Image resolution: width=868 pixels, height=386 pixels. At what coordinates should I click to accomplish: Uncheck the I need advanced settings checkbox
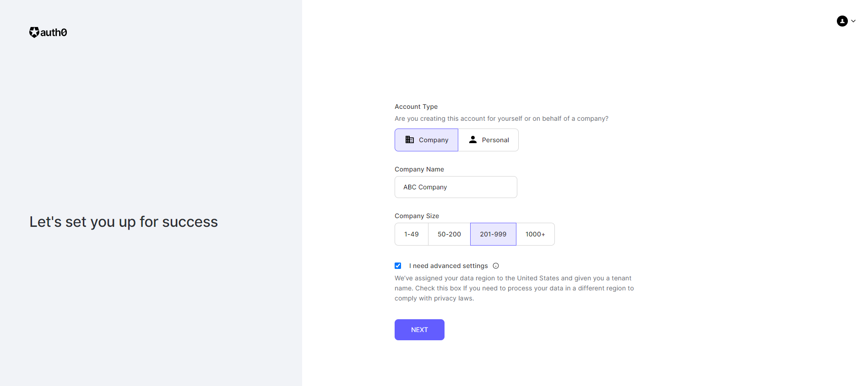398,266
